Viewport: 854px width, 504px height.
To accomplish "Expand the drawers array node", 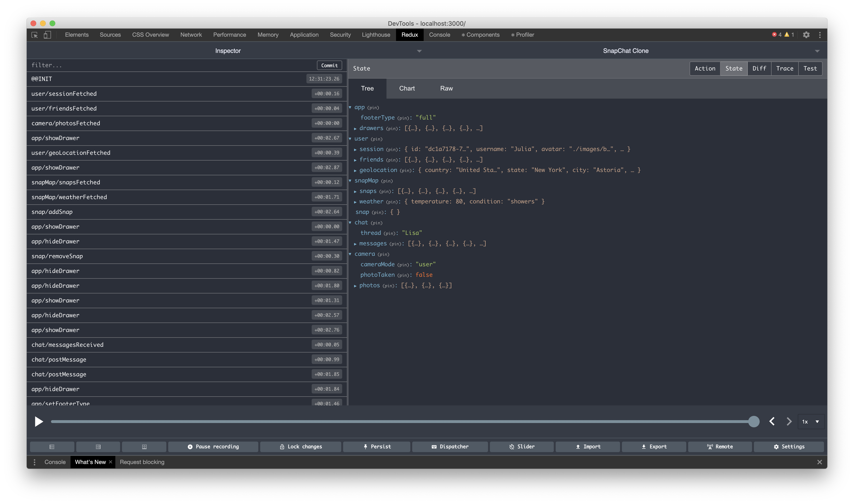I will tap(355, 128).
